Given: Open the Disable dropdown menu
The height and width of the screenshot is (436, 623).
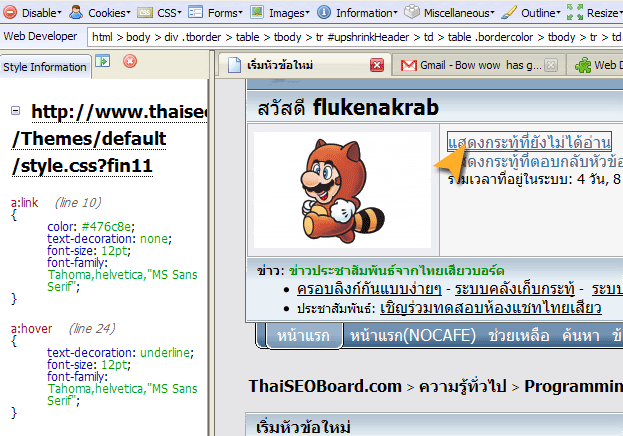Looking at the screenshot, I should tap(42, 13).
